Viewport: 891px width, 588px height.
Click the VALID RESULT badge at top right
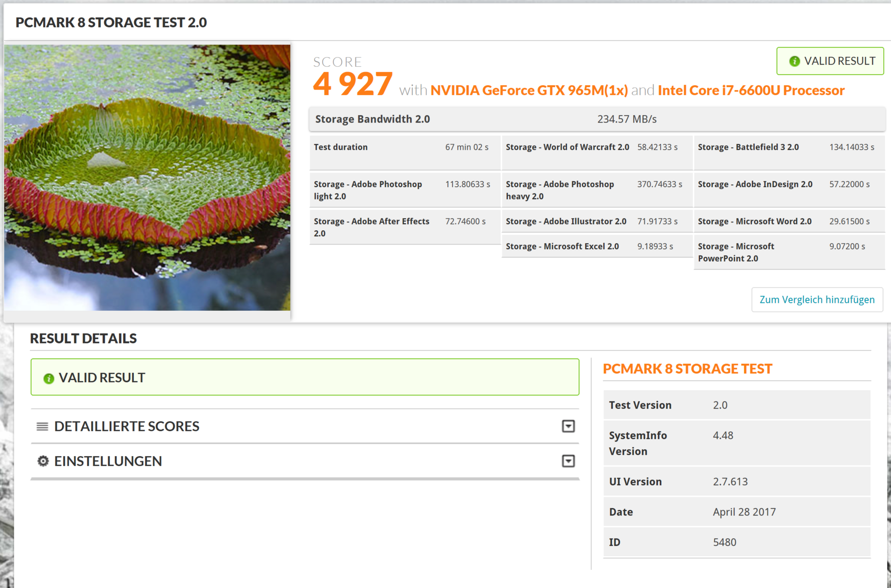tap(830, 61)
